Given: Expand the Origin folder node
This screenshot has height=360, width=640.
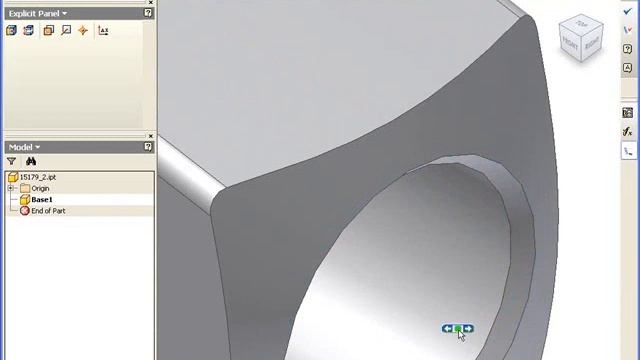Looking at the screenshot, I should (x=11, y=188).
